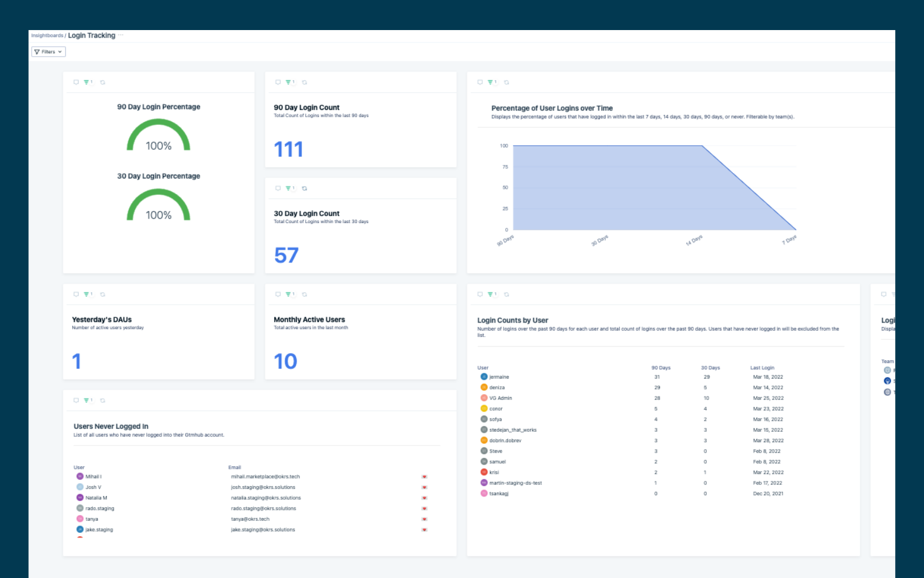Click the 30 Days column header
Viewport: 924px width, 578px height.
[x=710, y=368]
